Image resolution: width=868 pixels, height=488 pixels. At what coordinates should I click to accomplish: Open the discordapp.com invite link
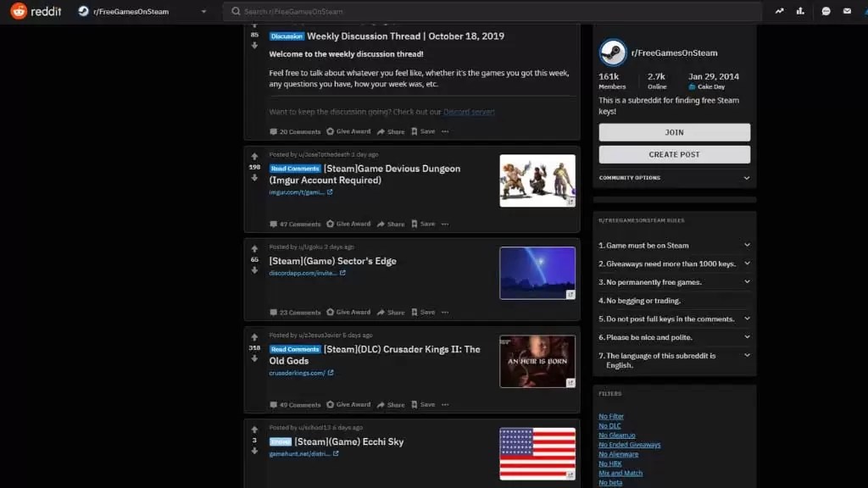point(303,273)
